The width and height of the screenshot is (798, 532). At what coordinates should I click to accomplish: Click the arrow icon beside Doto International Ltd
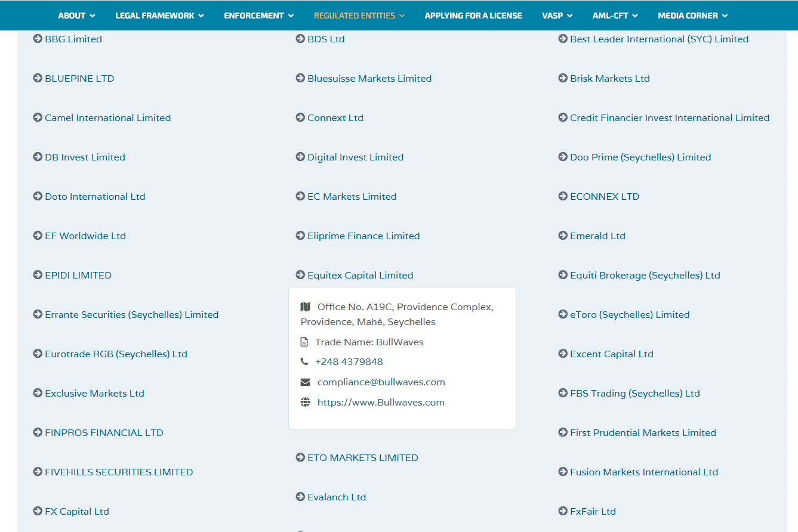click(38, 196)
